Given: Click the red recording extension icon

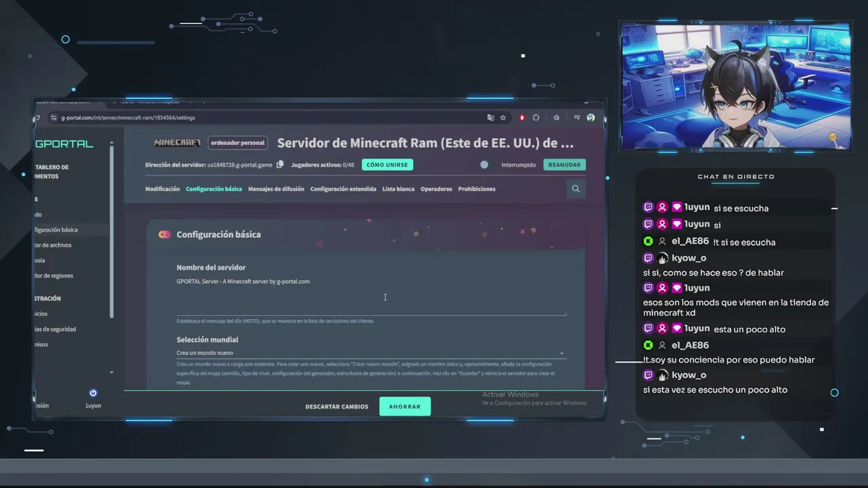Looking at the screenshot, I should coord(522,117).
